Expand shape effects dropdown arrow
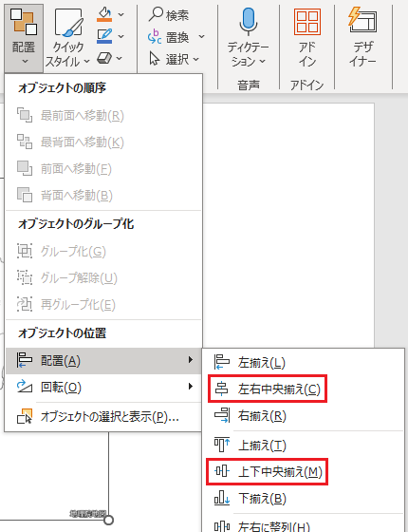The image size is (408, 532). point(120,58)
